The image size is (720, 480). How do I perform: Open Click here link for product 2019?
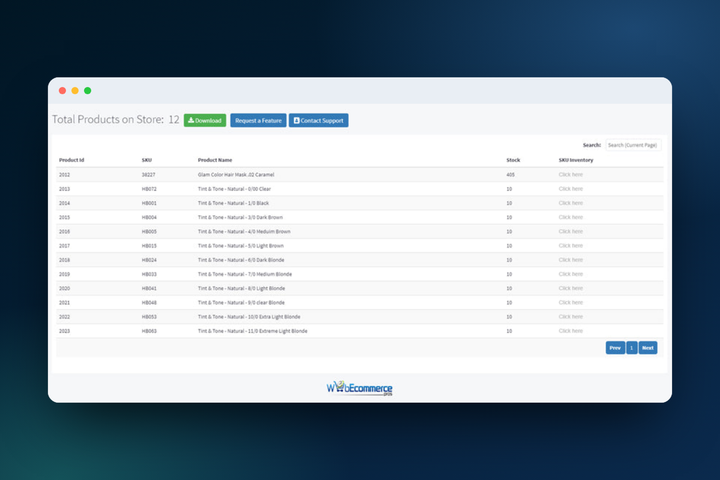pos(570,274)
